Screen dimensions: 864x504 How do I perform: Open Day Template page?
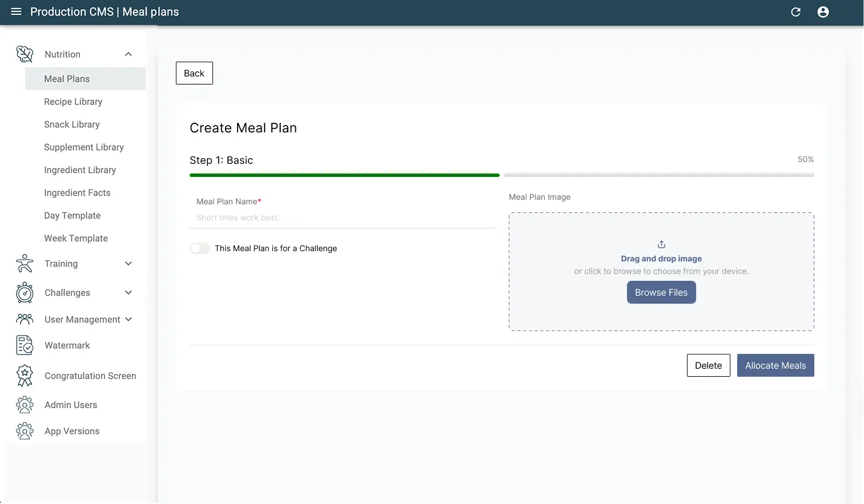[x=73, y=216]
